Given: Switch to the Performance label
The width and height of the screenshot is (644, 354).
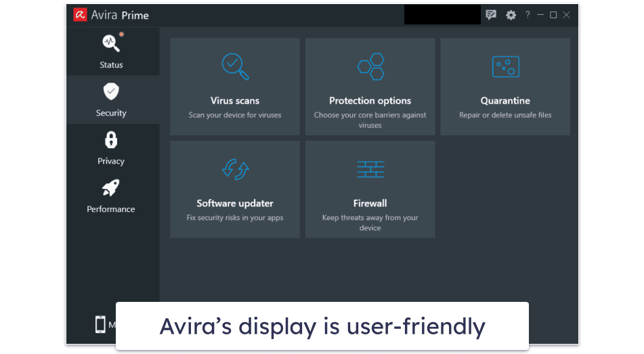Looking at the screenshot, I should pos(111,209).
